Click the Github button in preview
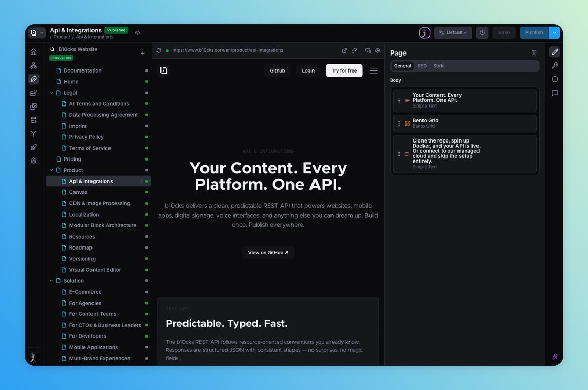 click(278, 70)
